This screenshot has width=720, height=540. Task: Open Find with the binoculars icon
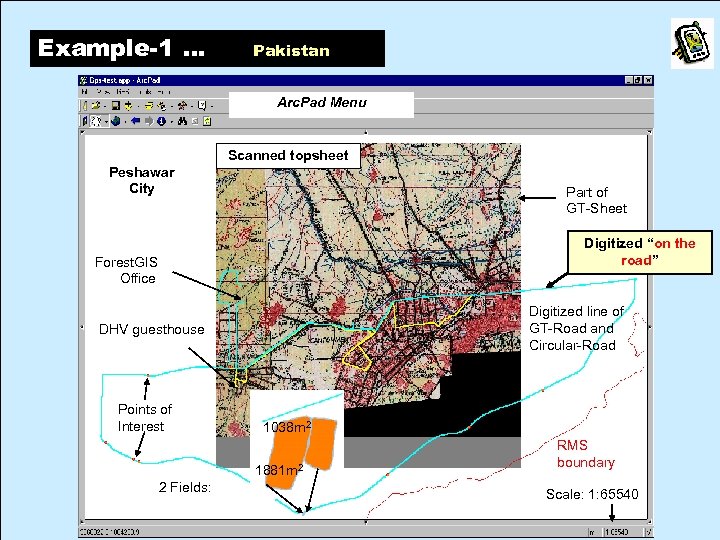tap(182, 121)
